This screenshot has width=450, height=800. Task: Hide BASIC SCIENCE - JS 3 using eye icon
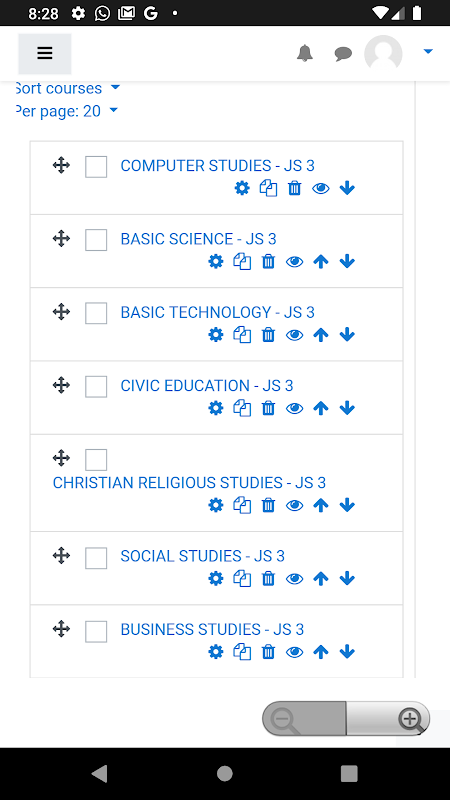tap(294, 262)
